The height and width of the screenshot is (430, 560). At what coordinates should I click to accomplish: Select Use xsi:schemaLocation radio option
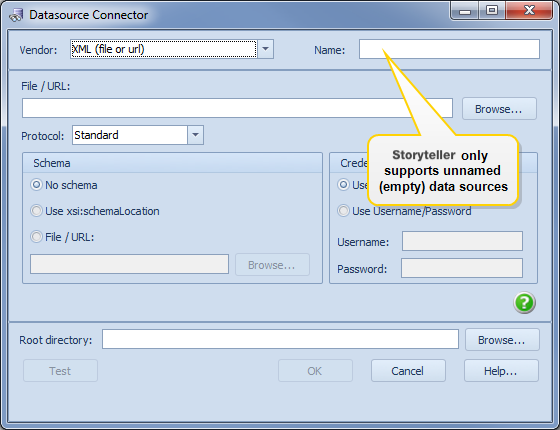(36, 211)
